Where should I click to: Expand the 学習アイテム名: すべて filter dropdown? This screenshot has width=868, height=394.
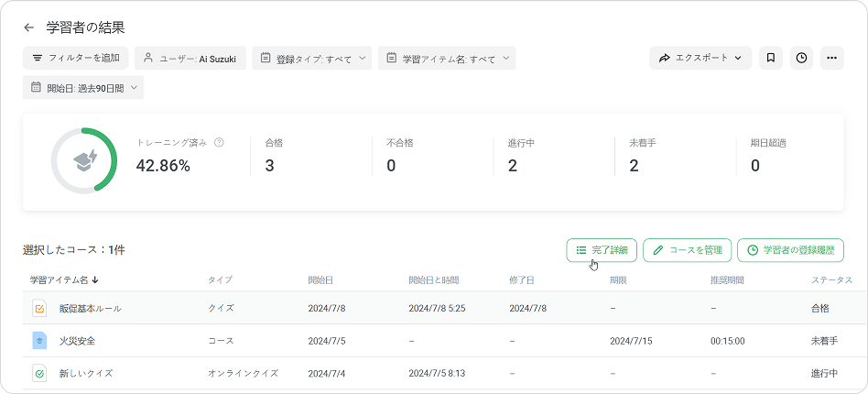446,59
